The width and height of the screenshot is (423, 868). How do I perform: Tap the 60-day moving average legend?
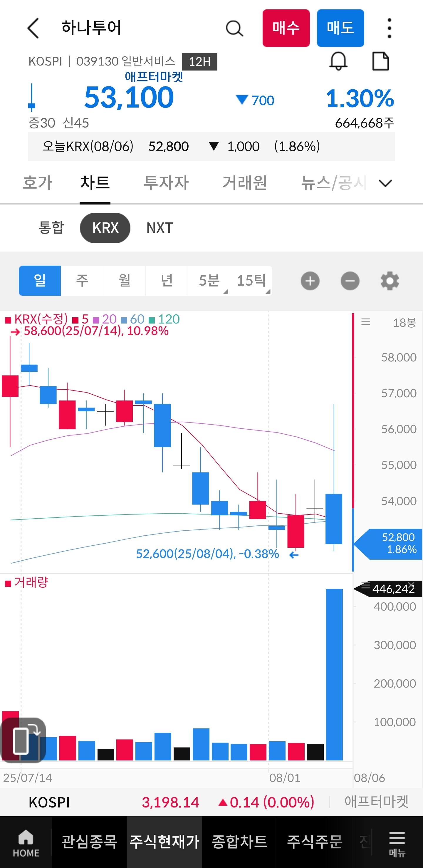(x=133, y=319)
